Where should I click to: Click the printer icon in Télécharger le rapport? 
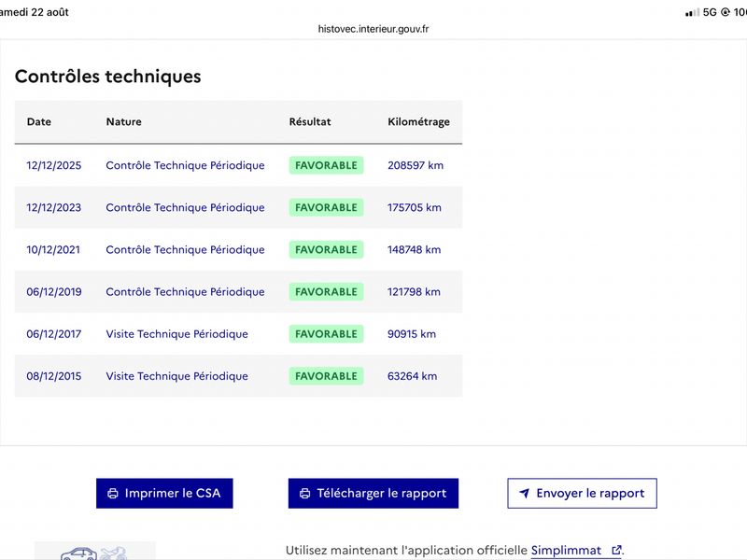coord(305,494)
